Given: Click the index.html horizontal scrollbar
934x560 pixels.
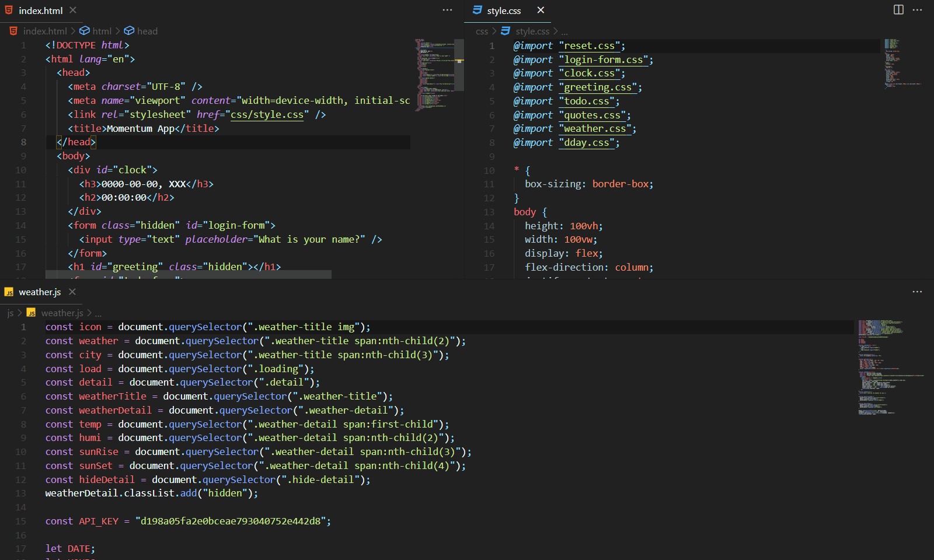Looking at the screenshot, I should (188, 274).
